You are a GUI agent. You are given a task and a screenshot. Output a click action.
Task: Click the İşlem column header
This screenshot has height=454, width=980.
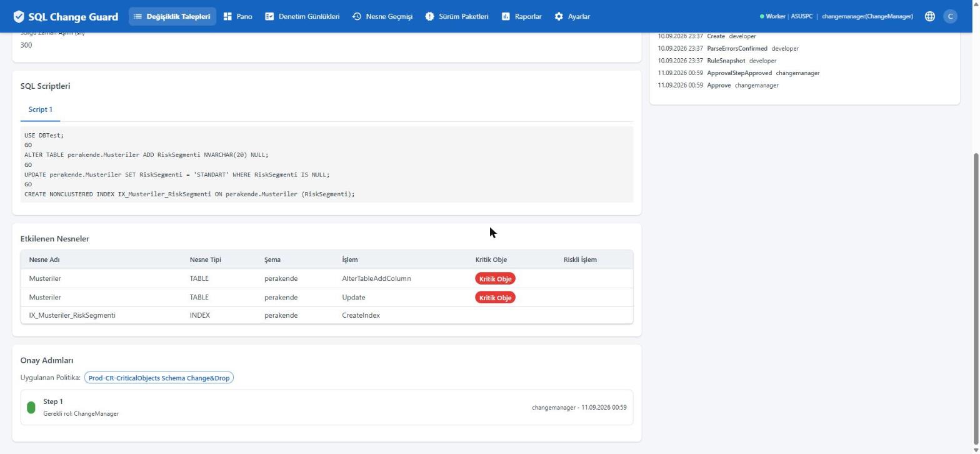tap(350, 260)
